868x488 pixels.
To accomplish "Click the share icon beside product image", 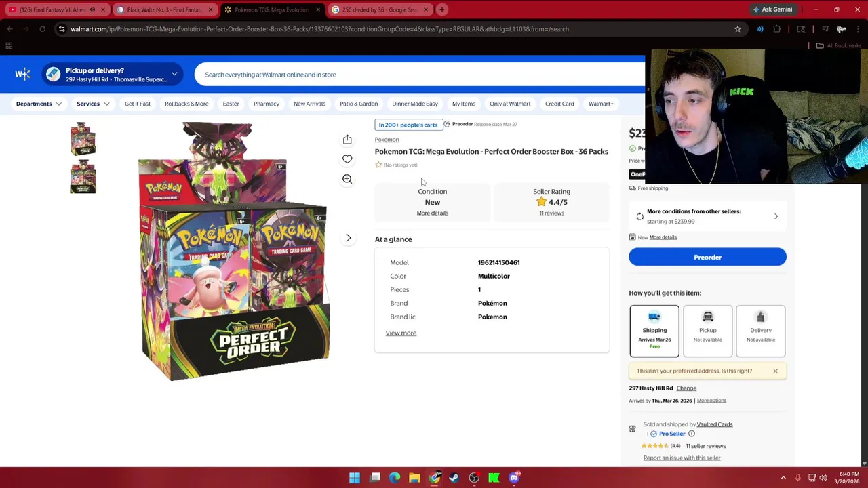I will 347,140.
